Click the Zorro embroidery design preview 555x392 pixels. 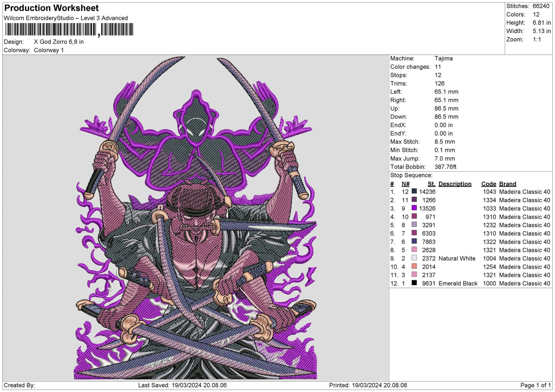pyautogui.click(x=195, y=218)
